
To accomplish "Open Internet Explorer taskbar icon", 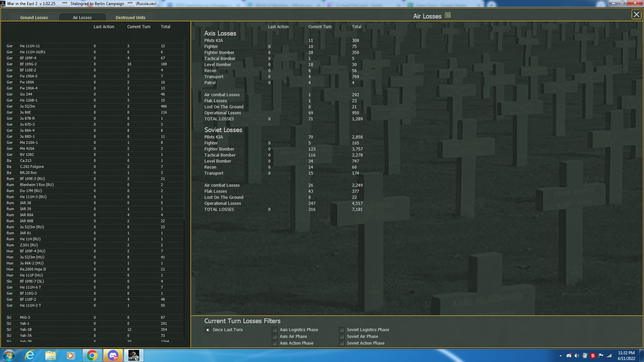I will (30, 355).
